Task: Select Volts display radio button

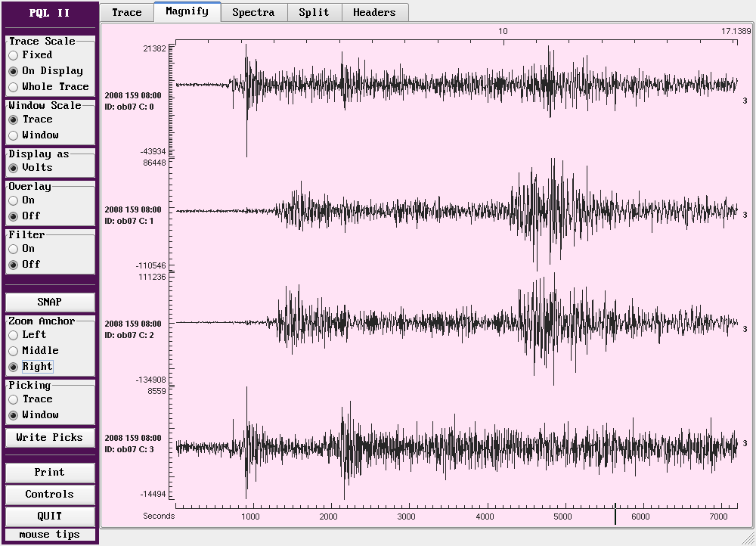Action: [14, 168]
